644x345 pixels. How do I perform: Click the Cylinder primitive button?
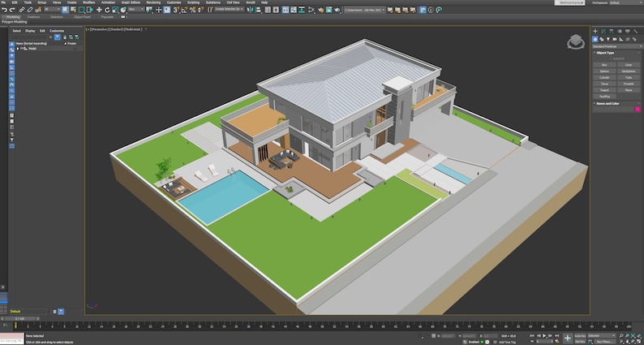tap(605, 77)
